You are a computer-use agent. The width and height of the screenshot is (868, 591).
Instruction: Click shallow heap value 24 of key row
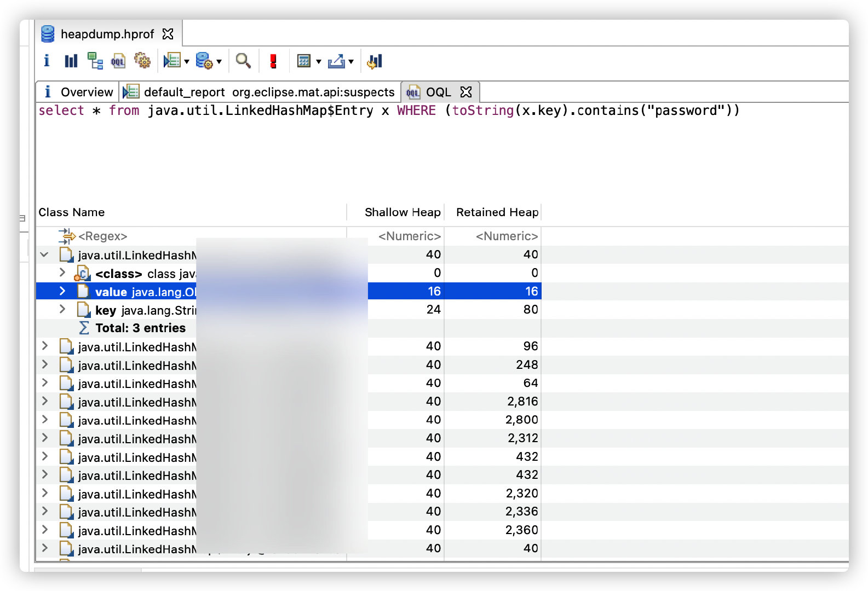point(433,310)
